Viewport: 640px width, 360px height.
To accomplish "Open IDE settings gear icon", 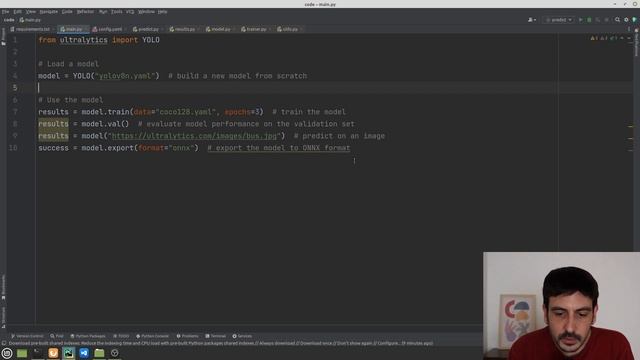I will [x=626, y=20].
